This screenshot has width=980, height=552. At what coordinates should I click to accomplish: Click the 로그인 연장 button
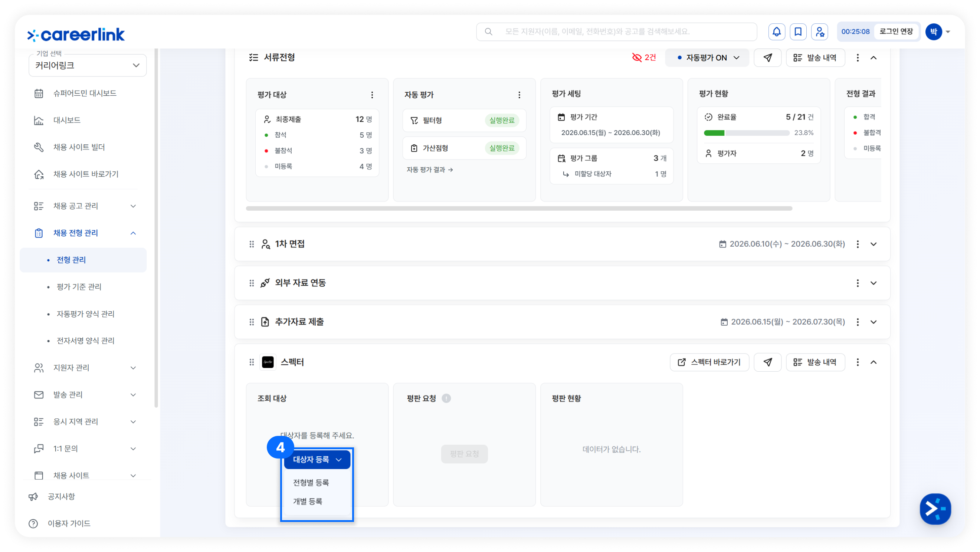(x=896, y=32)
